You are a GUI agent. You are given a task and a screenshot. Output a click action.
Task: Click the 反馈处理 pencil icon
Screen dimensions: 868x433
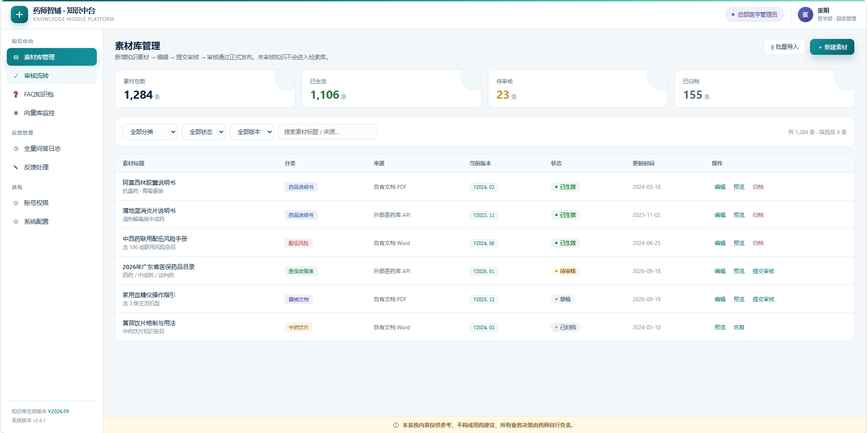16,167
